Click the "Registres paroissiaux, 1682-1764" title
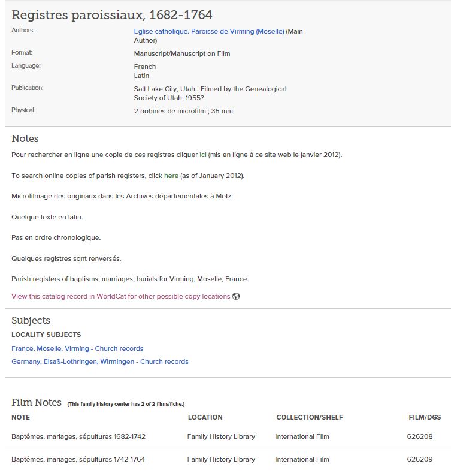This screenshot has width=451, height=476. [x=112, y=15]
